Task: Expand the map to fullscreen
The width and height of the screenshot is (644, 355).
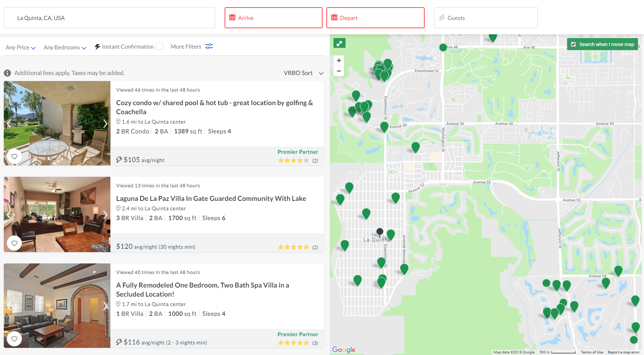Action: tap(340, 43)
